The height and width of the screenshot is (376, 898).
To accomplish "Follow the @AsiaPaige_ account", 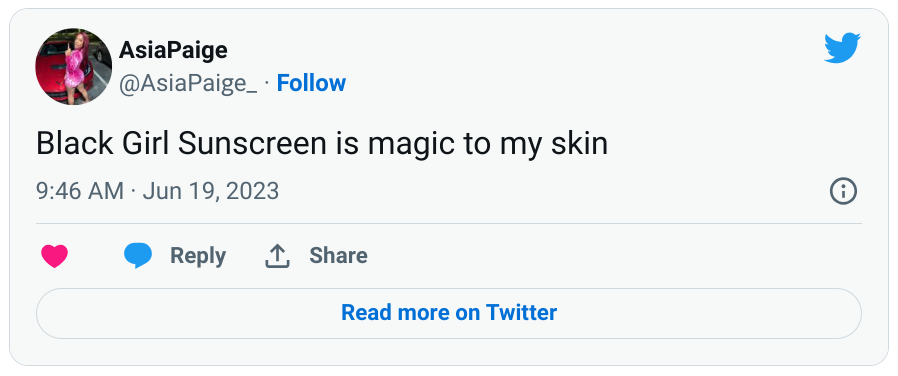I will 311,84.
